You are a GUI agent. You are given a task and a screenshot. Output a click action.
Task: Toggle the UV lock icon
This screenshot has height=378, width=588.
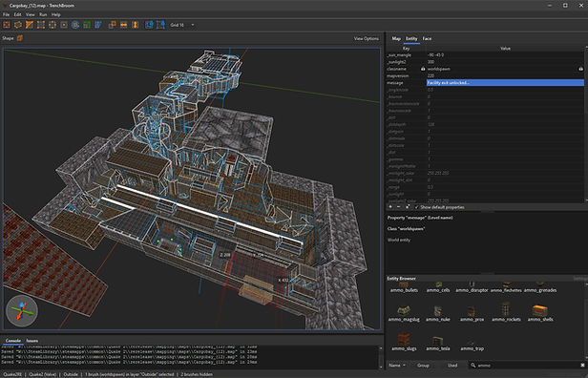[161, 25]
